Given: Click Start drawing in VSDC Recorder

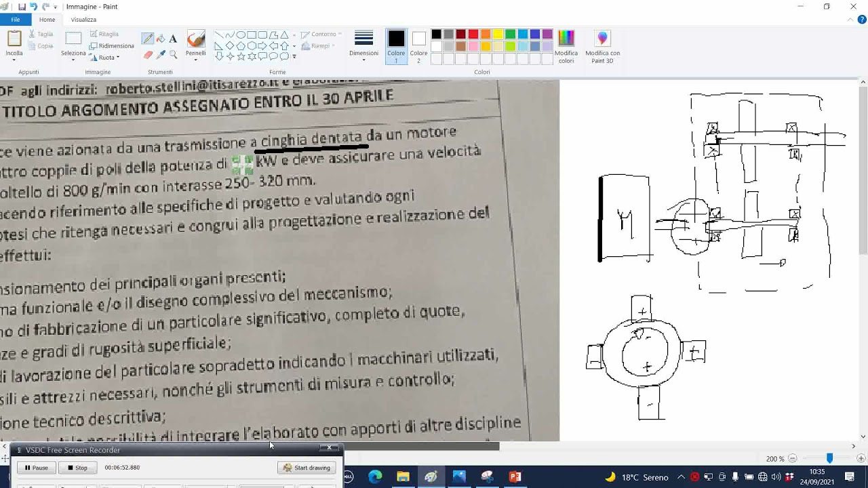Looking at the screenshot, I should pos(307,468).
